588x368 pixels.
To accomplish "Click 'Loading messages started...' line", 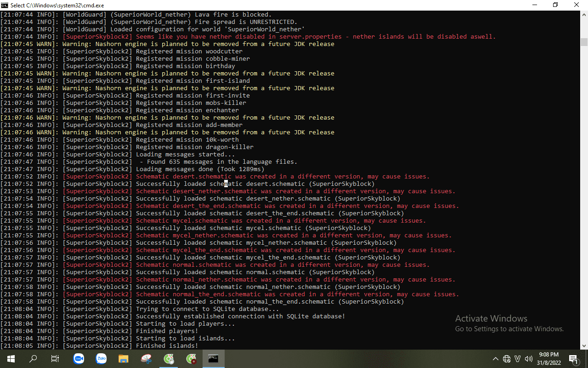I will [118, 155].
